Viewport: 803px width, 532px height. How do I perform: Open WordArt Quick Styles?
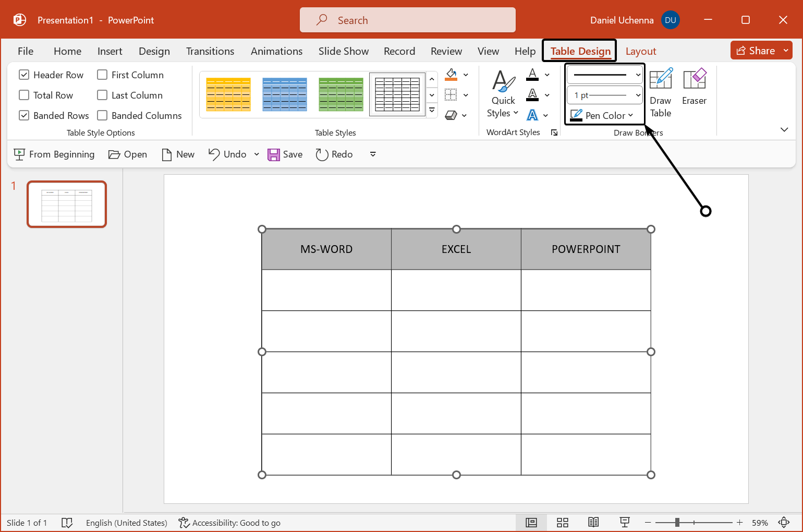tap(502, 94)
